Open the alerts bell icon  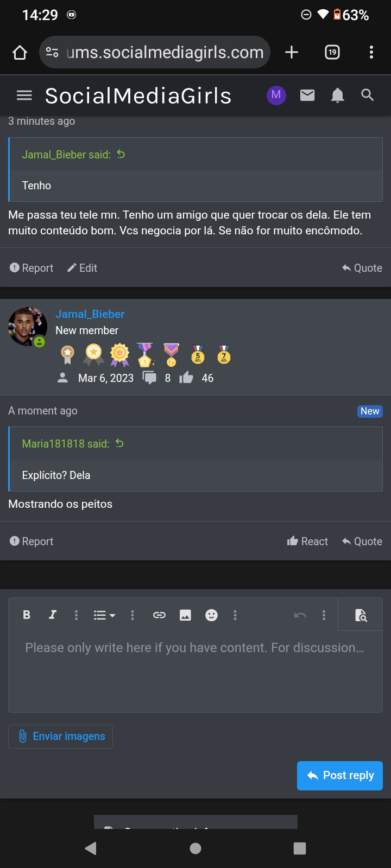coord(337,95)
